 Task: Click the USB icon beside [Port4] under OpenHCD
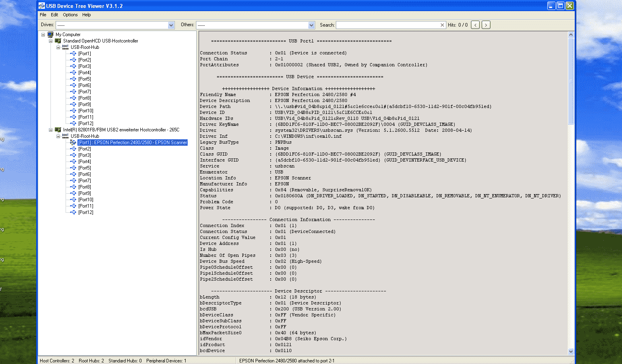(73, 73)
